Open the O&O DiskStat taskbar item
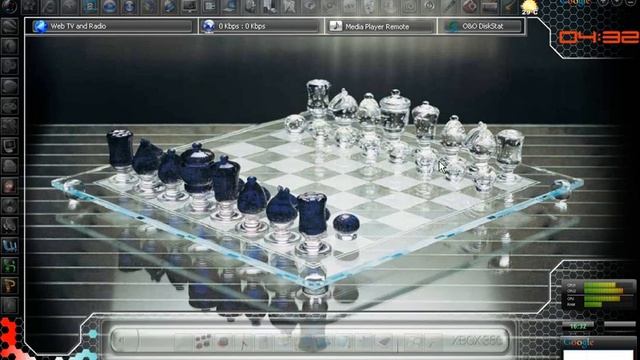This screenshot has height=360, width=640. [482, 26]
